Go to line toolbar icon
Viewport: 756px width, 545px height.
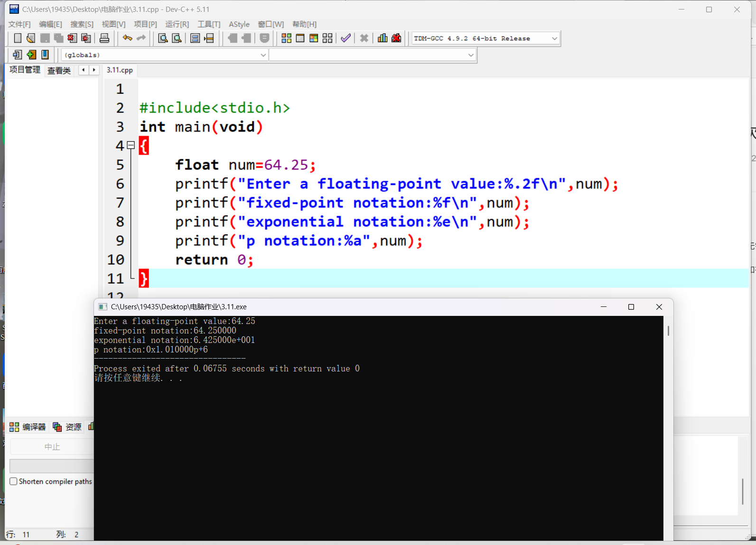click(x=209, y=38)
